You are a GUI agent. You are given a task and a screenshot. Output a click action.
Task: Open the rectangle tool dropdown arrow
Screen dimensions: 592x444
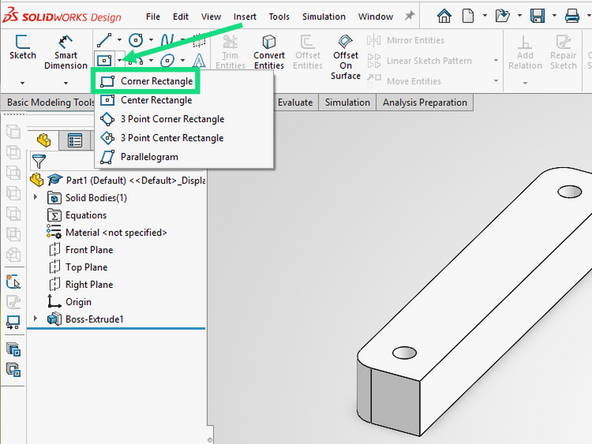point(119,60)
